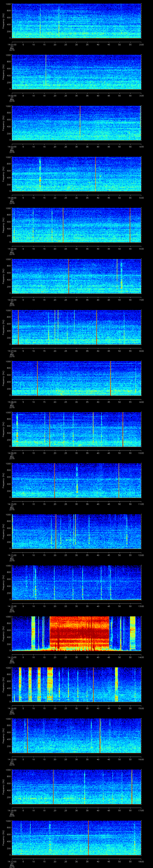The image size is (153, 868).
Task: Click the 14:09:00 start time label
Action: click(12, 453)
